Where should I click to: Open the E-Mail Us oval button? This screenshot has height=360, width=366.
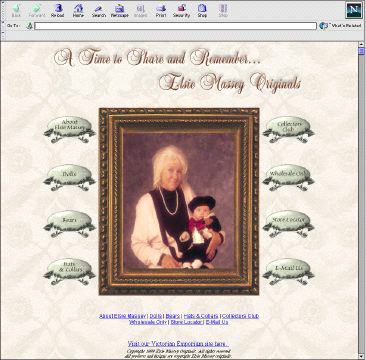288,271
